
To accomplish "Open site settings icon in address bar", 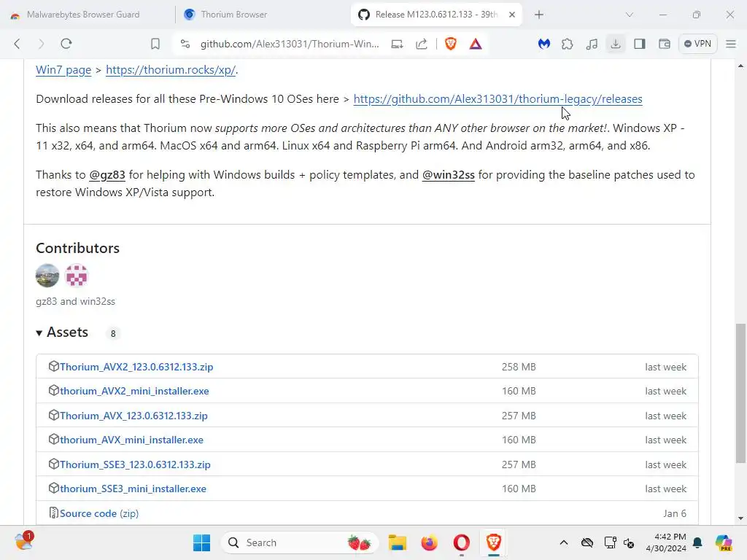I will tap(185, 44).
